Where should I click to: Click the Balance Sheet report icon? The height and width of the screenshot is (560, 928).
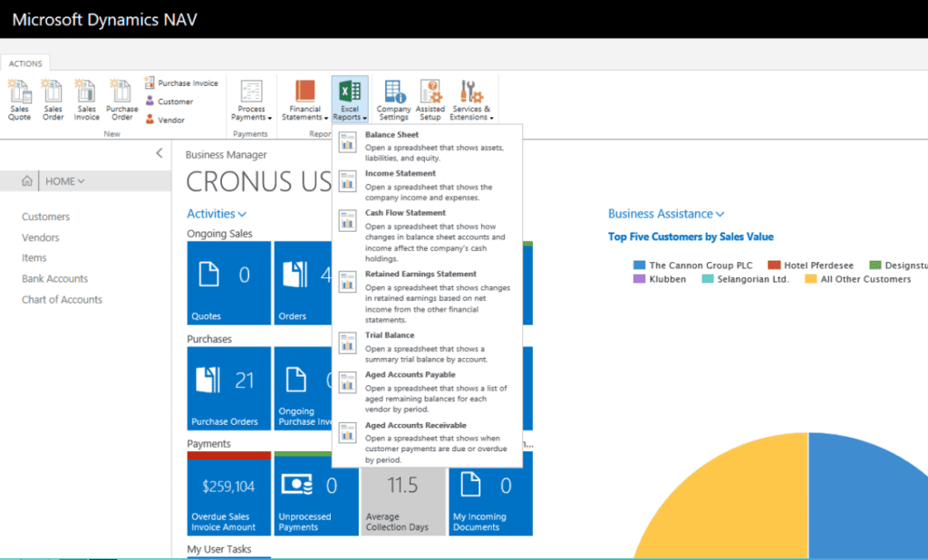(x=347, y=142)
